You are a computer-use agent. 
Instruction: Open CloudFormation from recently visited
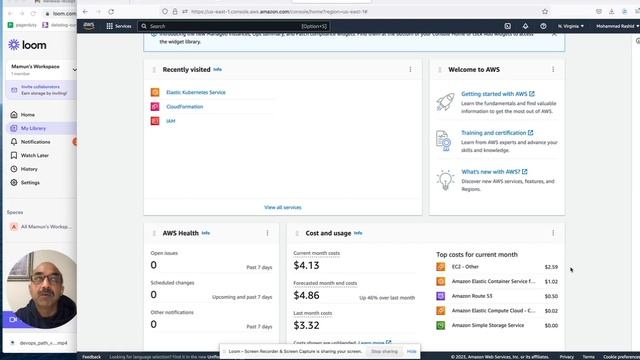pyautogui.click(x=184, y=107)
